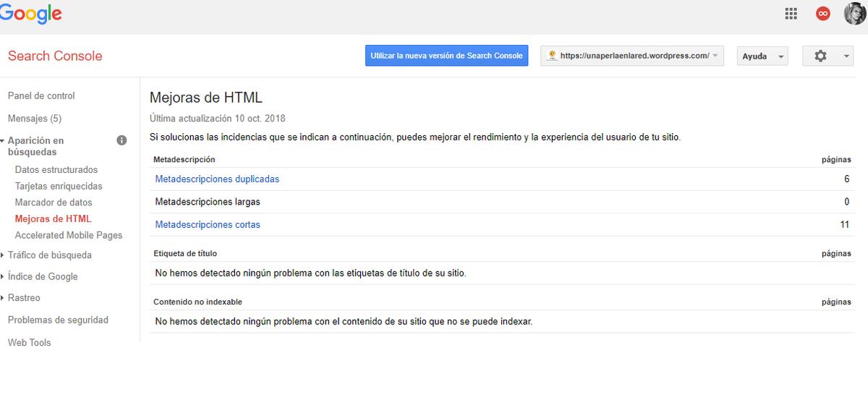Open the unaperlaenlared.wordpress.com property dropdown
The height and width of the screenshot is (395, 868).
point(632,56)
